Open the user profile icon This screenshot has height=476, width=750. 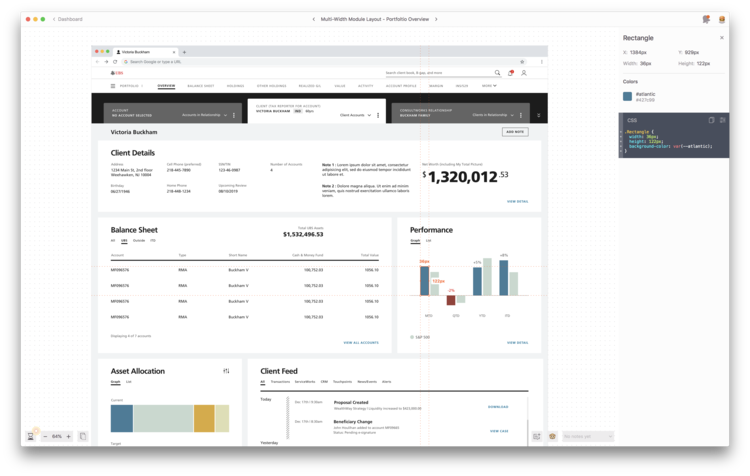click(x=524, y=73)
